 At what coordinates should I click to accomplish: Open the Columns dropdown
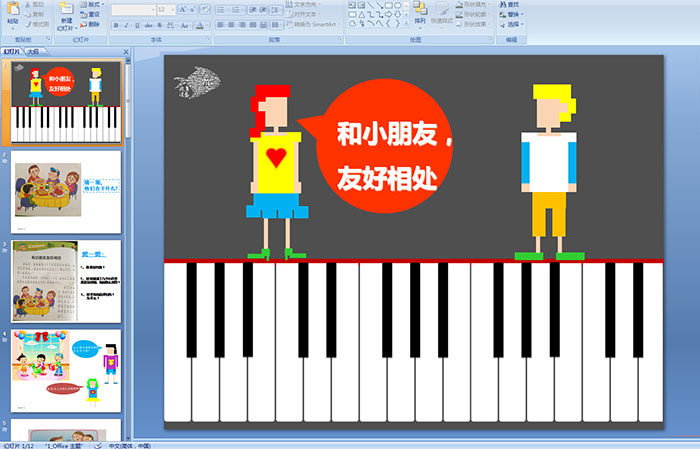(x=276, y=25)
